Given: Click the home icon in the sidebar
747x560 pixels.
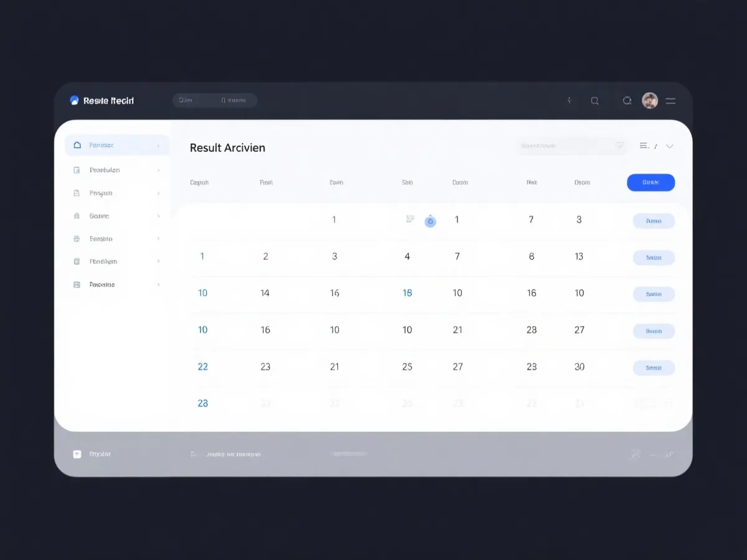Looking at the screenshot, I should [77, 145].
